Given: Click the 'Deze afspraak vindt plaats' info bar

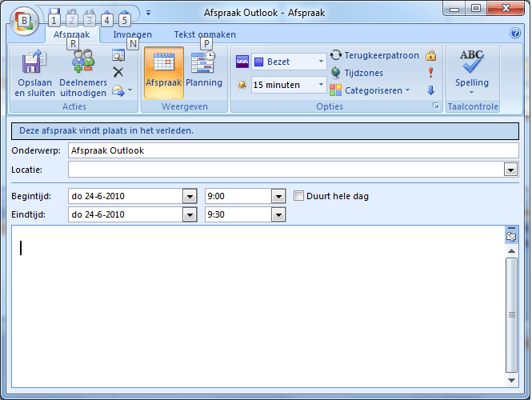Looking at the screenshot, I should point(265,131).
